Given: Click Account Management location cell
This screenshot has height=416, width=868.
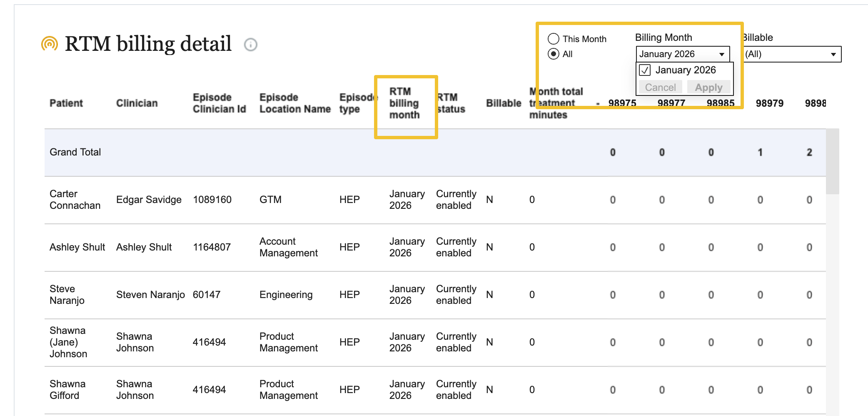Looking at the screenshot, I should coord(289,247).
